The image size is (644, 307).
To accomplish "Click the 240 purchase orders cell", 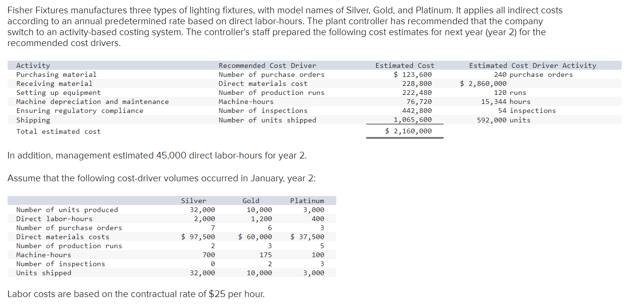I will [x=533, y=74].
